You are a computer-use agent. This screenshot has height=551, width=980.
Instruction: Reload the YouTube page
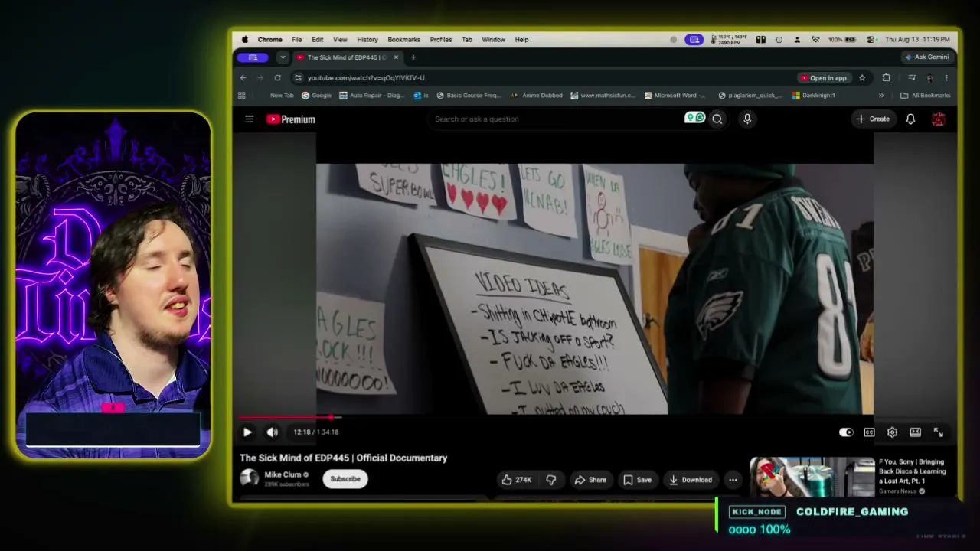[x=277, y=78]
